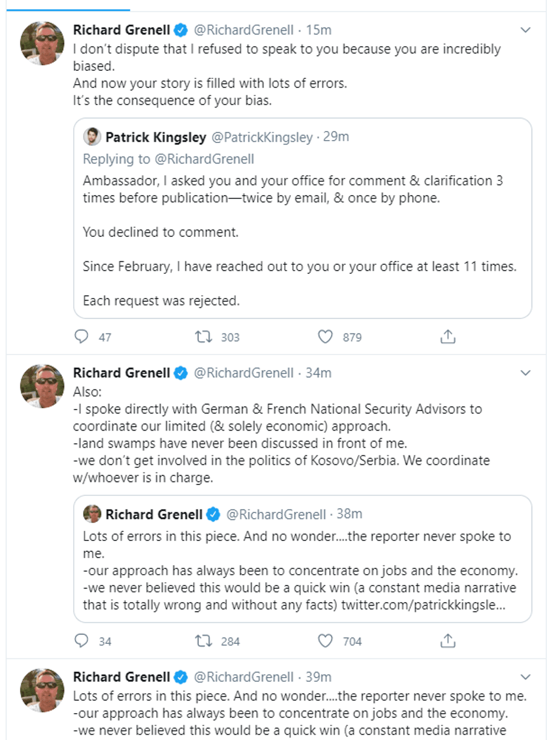The height and width of the screenshot is (740, 560).
Task: Share the 15m Grenell tweet
Action: click(x=448, y=337)
